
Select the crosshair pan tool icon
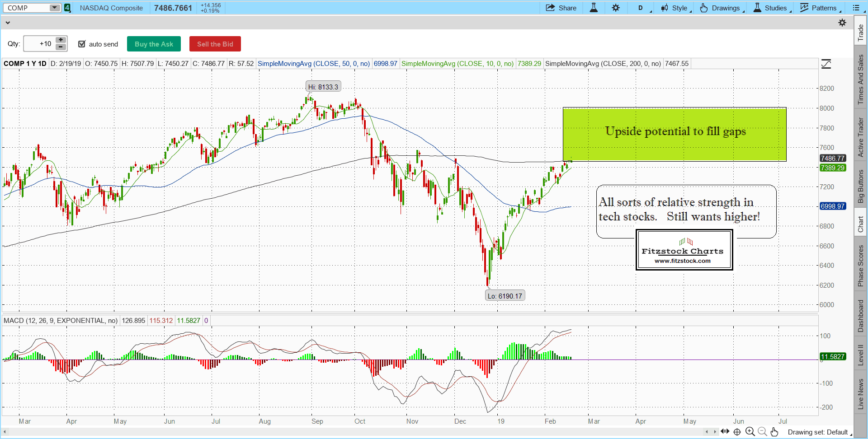pos(737,432)
